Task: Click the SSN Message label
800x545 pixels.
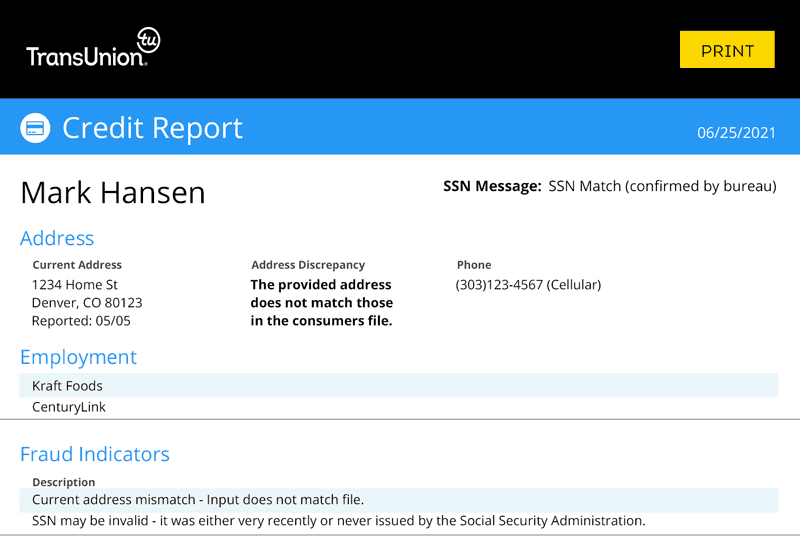Action: (492, 186)
